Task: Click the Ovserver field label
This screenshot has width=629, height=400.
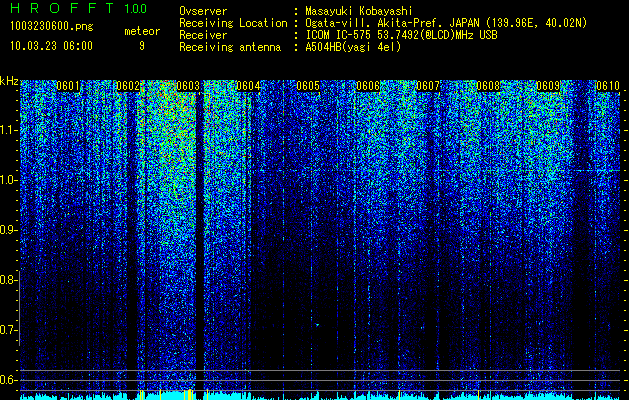Action: pos(203,11)
